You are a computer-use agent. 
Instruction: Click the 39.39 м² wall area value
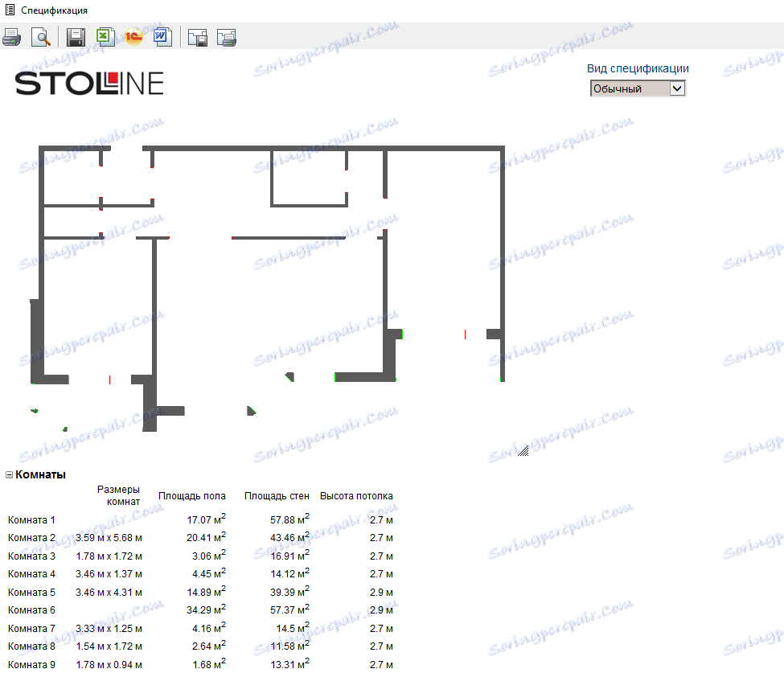pyautogui.click(x=289, y=592)
